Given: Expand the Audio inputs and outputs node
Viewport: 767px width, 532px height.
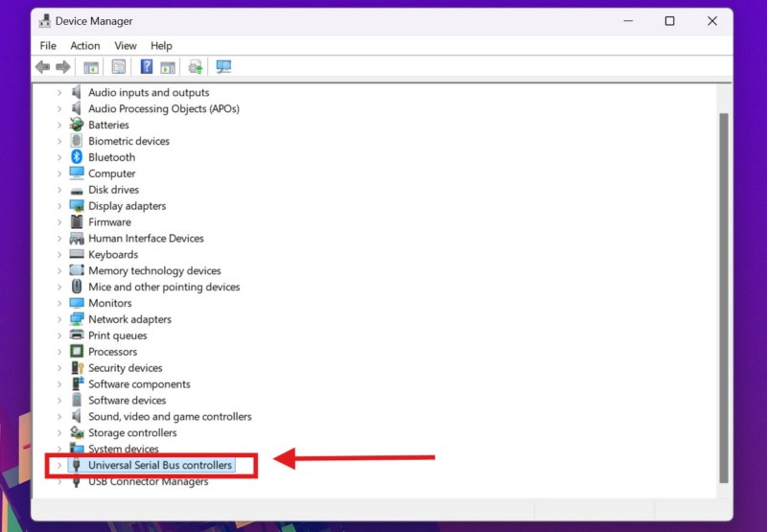Looking at the screenshot, I should coord(58,93).
